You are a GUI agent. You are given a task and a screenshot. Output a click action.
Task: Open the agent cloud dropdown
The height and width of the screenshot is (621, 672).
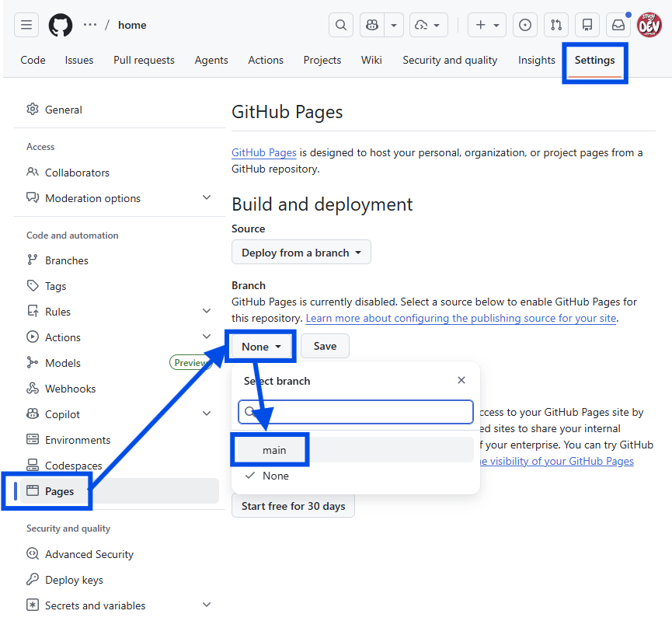[429, 25]
